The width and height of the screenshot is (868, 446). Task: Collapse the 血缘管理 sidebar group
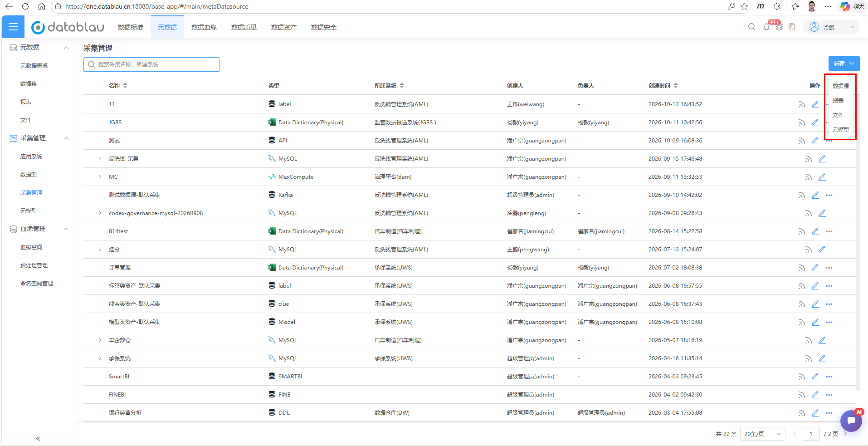click(66, 229)
